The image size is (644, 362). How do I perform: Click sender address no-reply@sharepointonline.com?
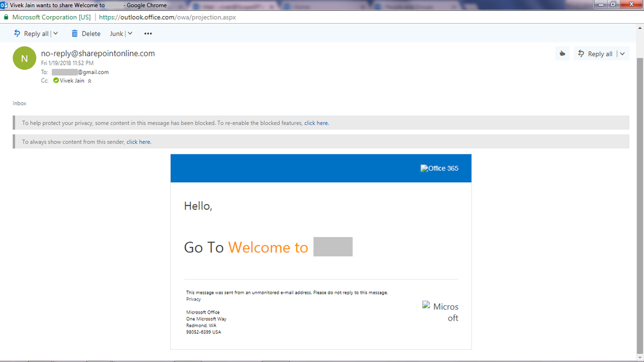coord(98,53)
